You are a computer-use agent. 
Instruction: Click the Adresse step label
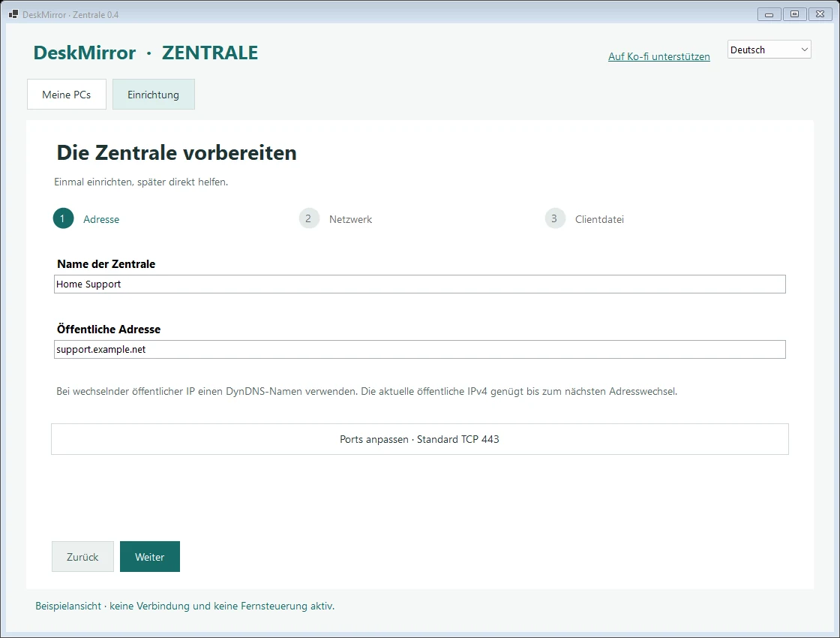[101, 219]
